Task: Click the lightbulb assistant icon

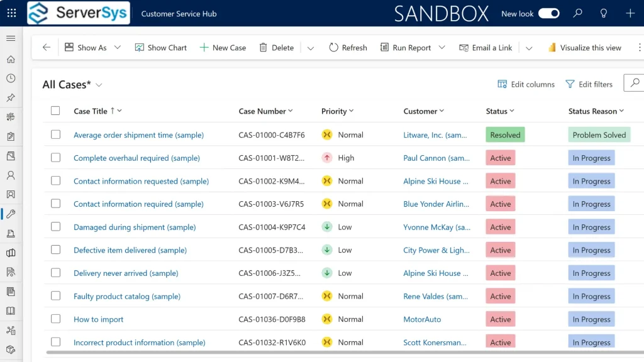Action: tap(604, 13)
